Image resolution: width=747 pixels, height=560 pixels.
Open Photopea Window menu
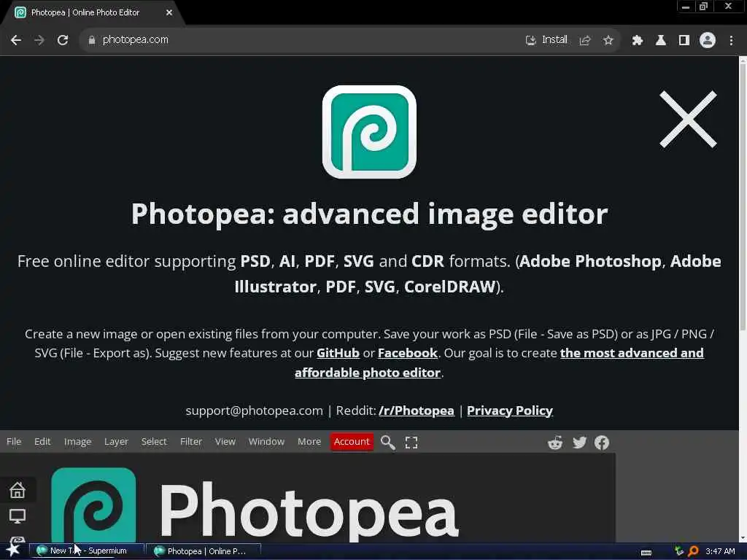point(266,441)
